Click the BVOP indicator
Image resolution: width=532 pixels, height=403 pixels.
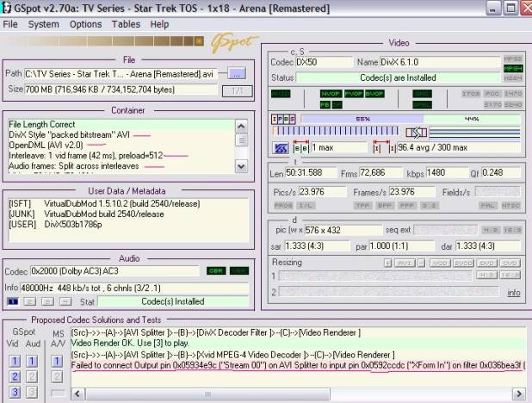tap(374, 94)
